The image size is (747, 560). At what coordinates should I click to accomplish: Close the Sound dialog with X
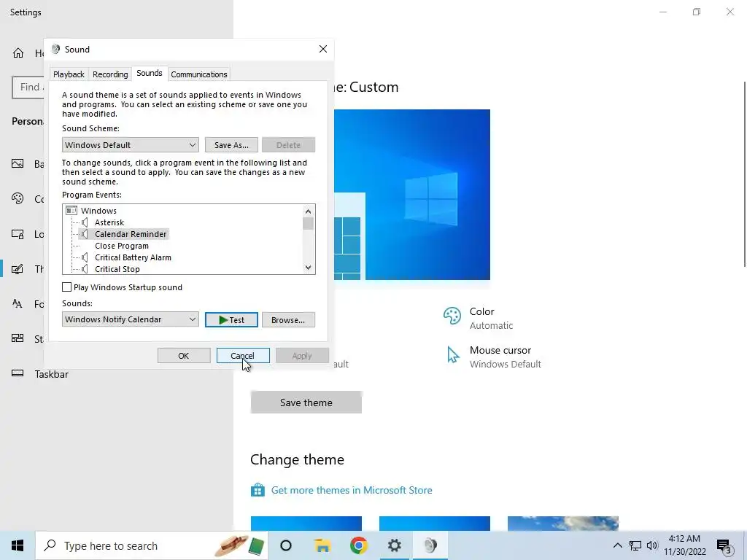click(323, 49)
